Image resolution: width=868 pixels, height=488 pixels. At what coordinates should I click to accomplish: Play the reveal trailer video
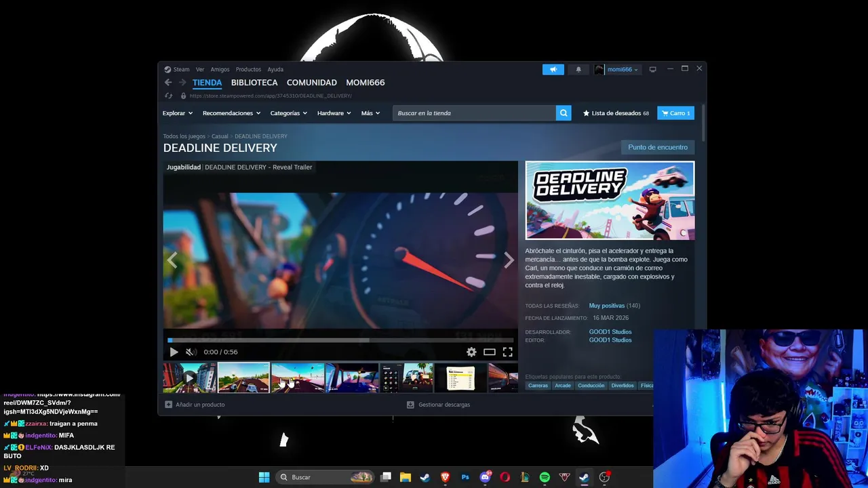(x=174, y=352)
